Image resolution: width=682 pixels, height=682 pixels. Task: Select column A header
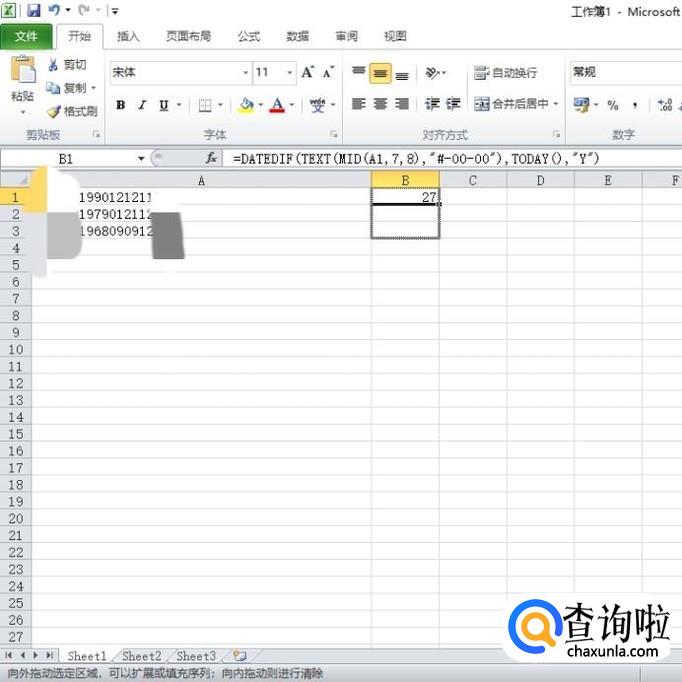point(201,181)
